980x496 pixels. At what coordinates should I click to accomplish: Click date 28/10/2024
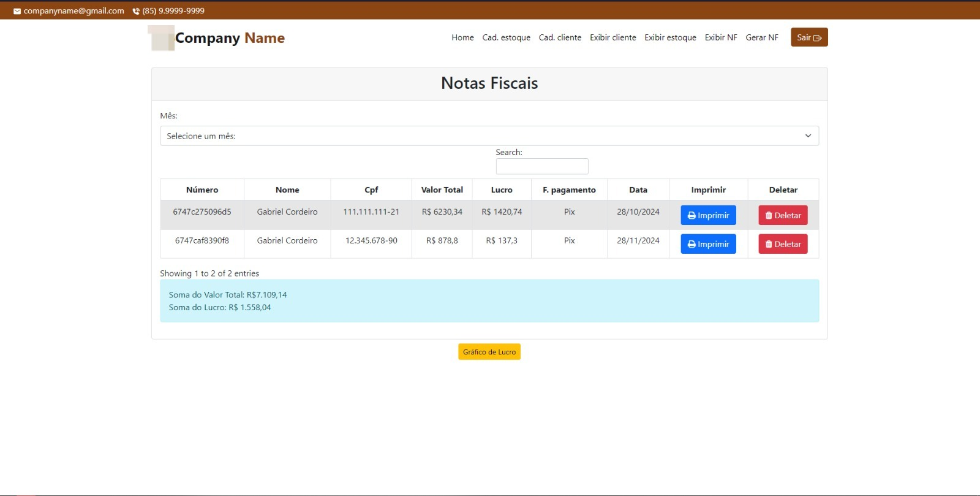coord(638,212)
